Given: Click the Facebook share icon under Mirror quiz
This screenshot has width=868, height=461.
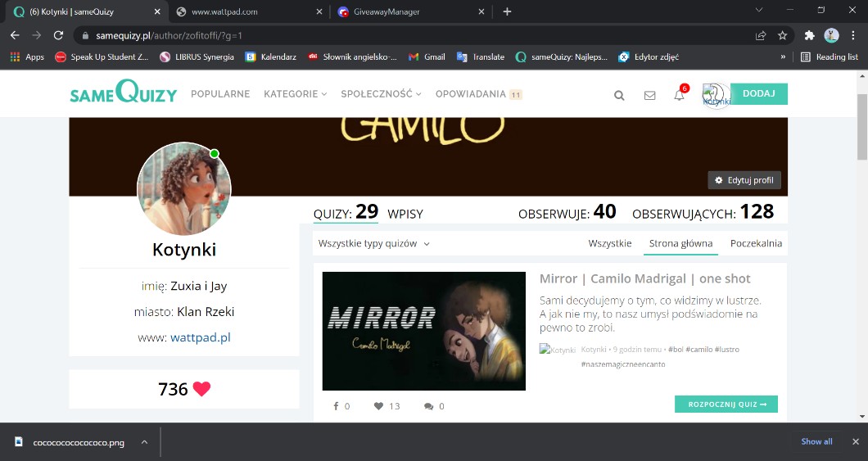Looking at the screenshot, I should pos(336,406).
